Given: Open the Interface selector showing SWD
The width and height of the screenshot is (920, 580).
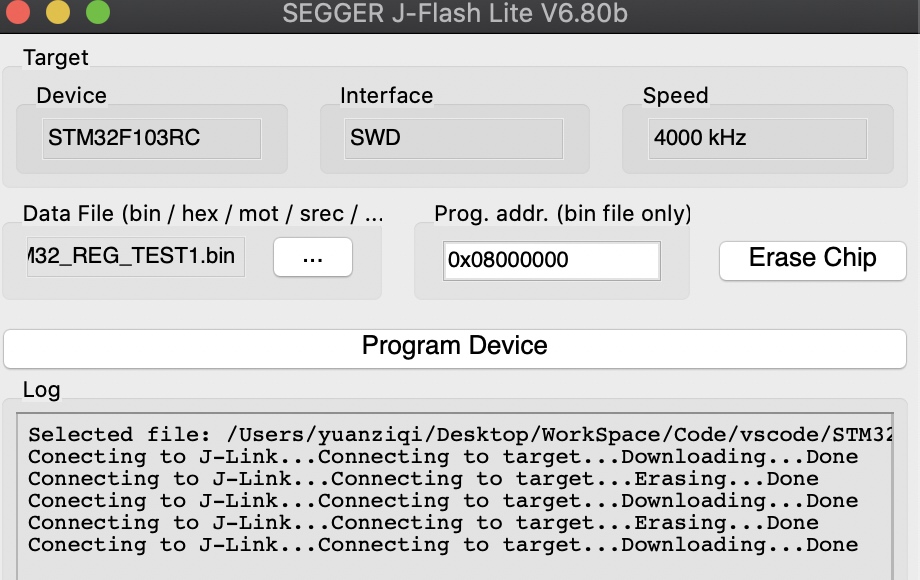Looking at the screenshot, I should click(x=452, y=138).
